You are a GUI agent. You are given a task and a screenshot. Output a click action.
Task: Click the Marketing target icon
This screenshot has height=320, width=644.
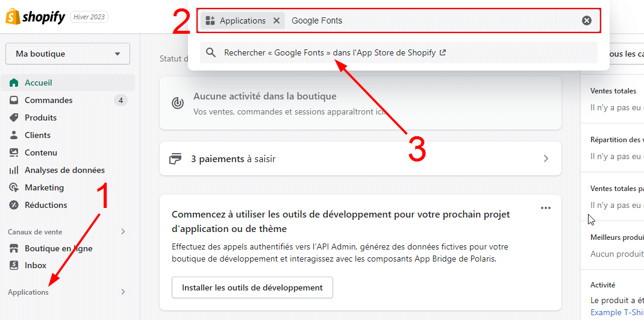14,187
